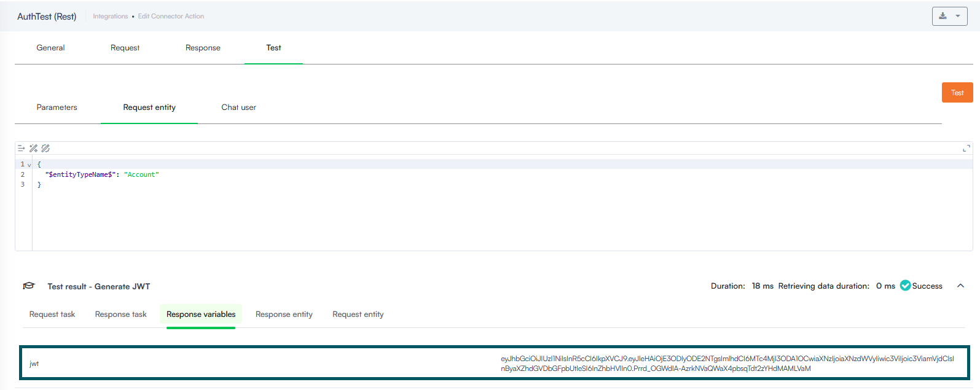Open the General tab
Screen dimensions: 980x390
pos(50,47)
